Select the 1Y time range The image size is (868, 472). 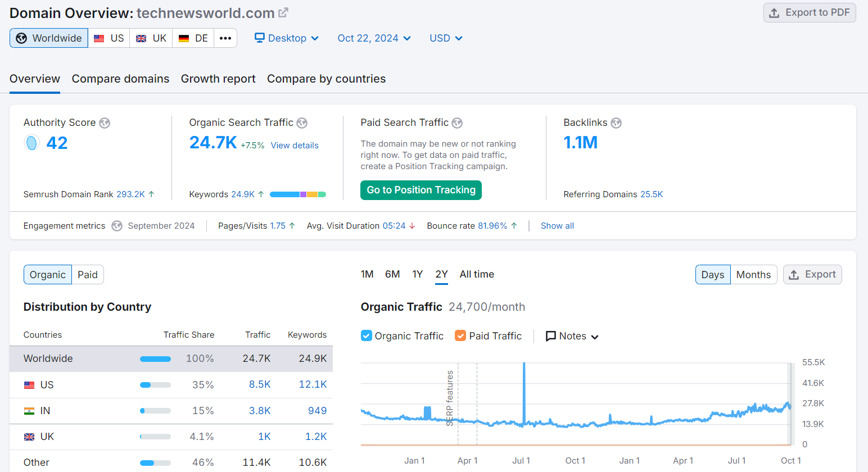(417, 274)
